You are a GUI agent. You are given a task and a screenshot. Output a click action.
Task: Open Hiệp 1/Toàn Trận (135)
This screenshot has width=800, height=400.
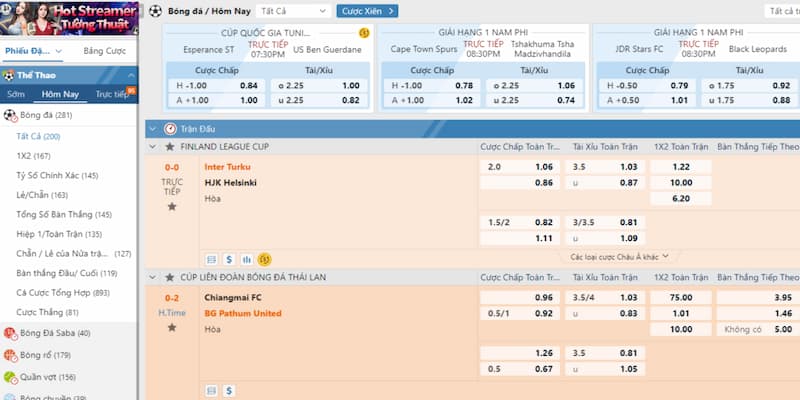[59, 235]
